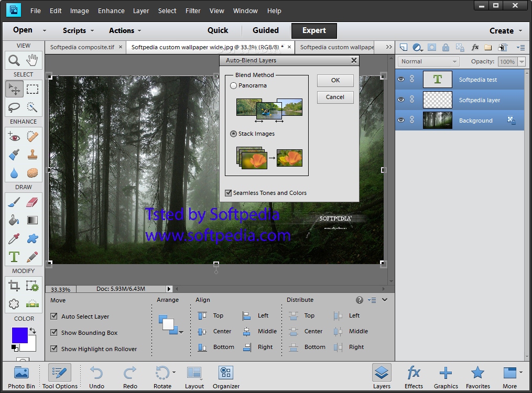
Task: Select the Color Picker eyedropper tool
Action: [14, 239]
